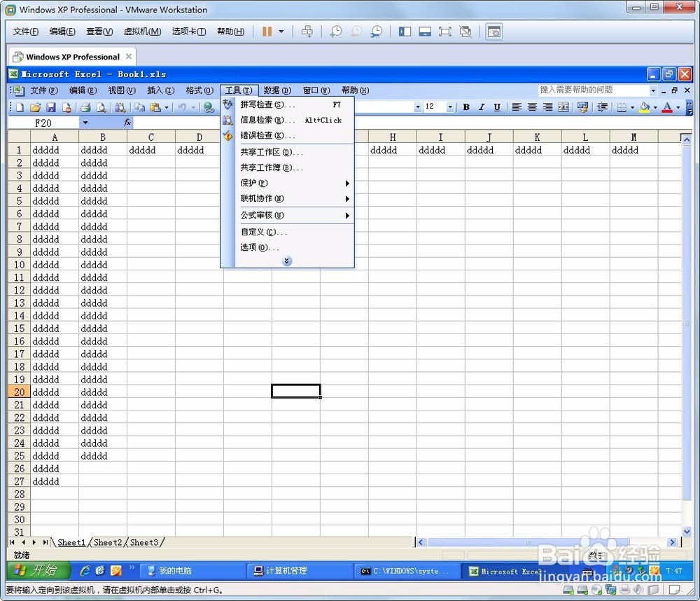Choose Options (选项) menu item
700x601 pixels.
pyautogui.click(x=288, y=247)
